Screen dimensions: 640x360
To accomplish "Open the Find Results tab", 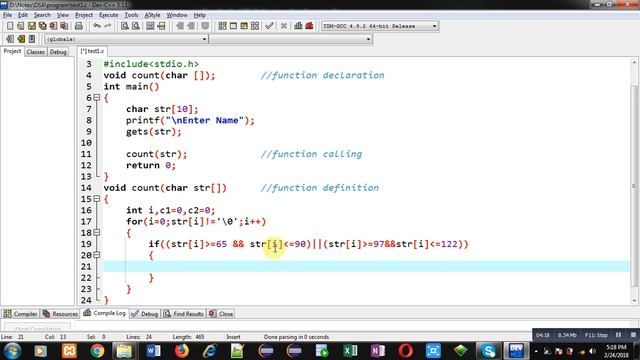I will click(184, 313).
